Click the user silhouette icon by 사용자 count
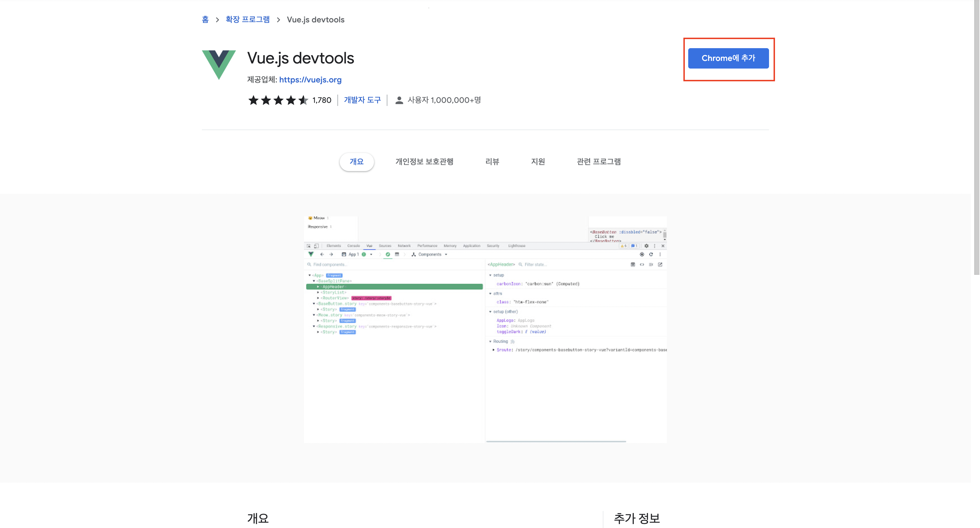 399,100
